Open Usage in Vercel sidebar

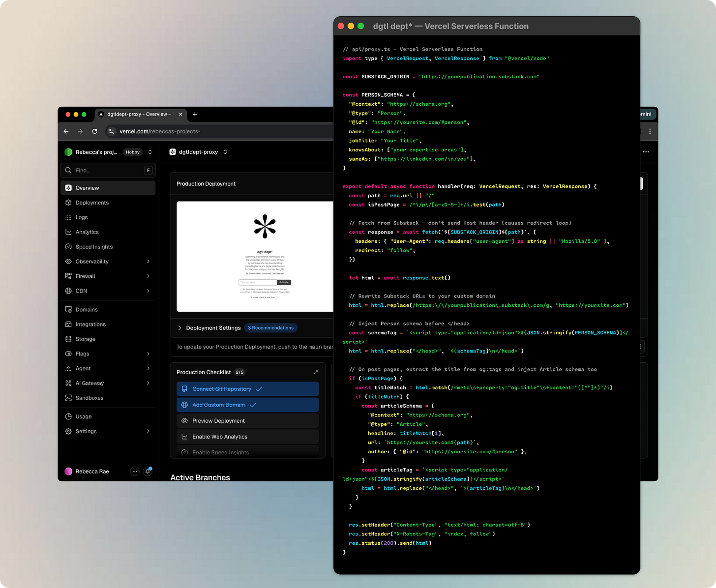[108, 416]
